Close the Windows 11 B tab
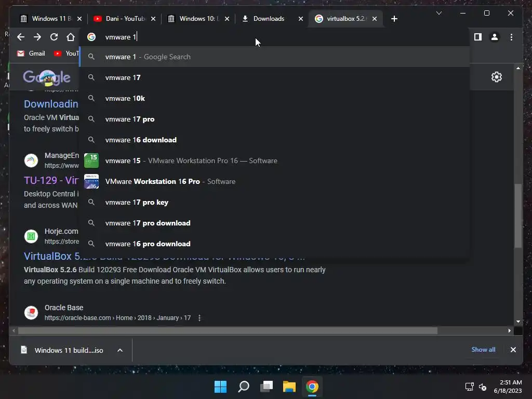 point(79,19)
